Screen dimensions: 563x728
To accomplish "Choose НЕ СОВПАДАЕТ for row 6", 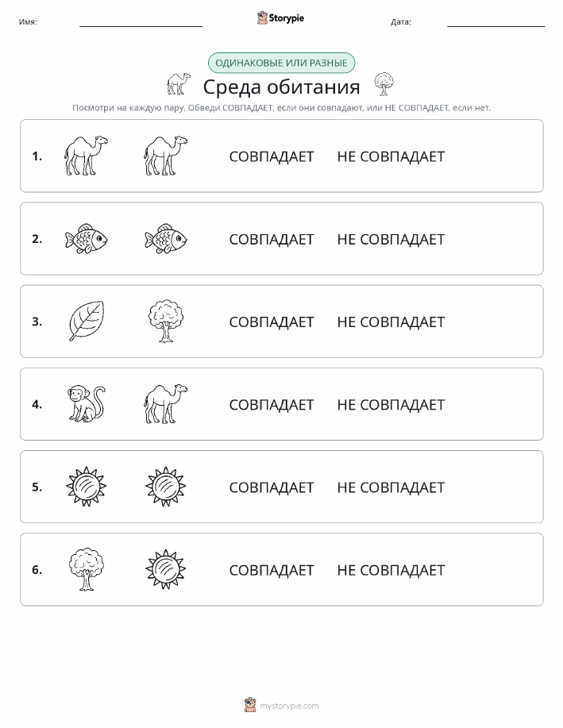I will pyautogui.click(x=391, y=570).
